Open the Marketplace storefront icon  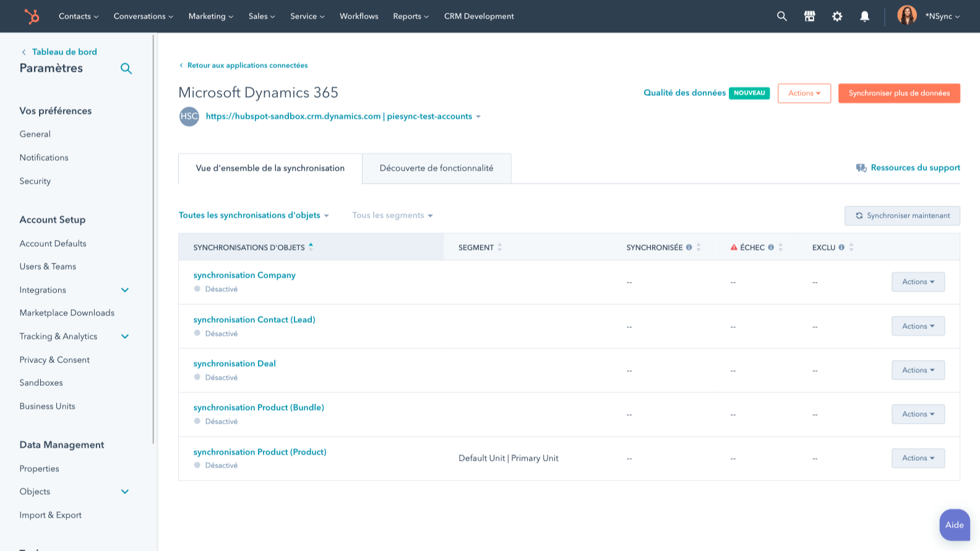[x=809, y=16]
